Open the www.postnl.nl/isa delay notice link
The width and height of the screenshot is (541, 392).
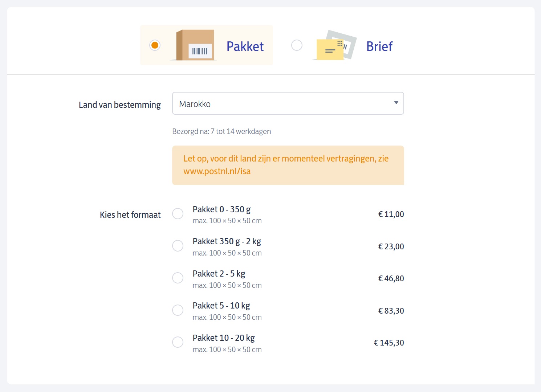(217, 171)
